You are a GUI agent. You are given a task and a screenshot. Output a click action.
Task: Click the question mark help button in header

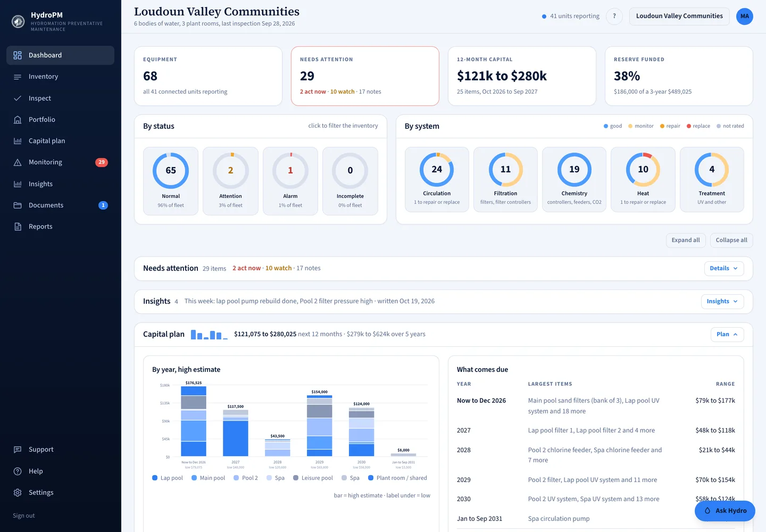pos(614,16)
